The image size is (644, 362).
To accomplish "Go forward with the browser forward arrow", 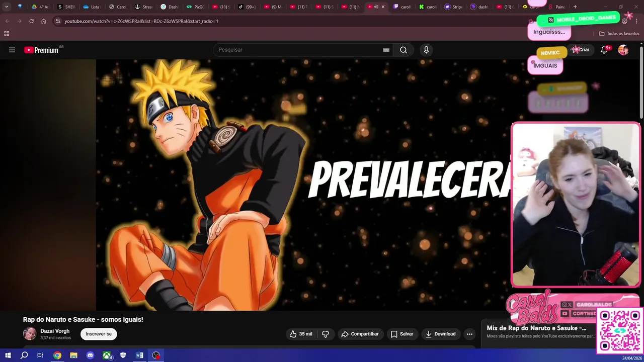I will pyautogui.click(x=19, y=21).
